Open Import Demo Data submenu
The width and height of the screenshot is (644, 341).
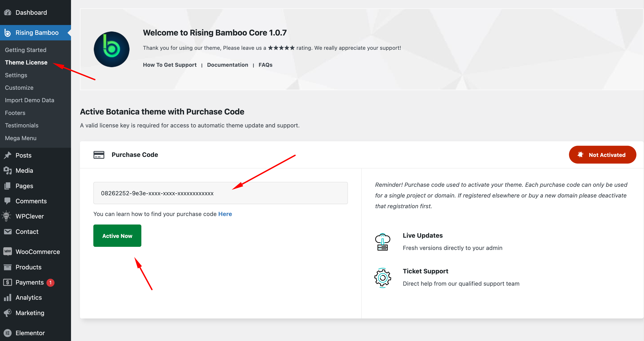coord(29,100)
